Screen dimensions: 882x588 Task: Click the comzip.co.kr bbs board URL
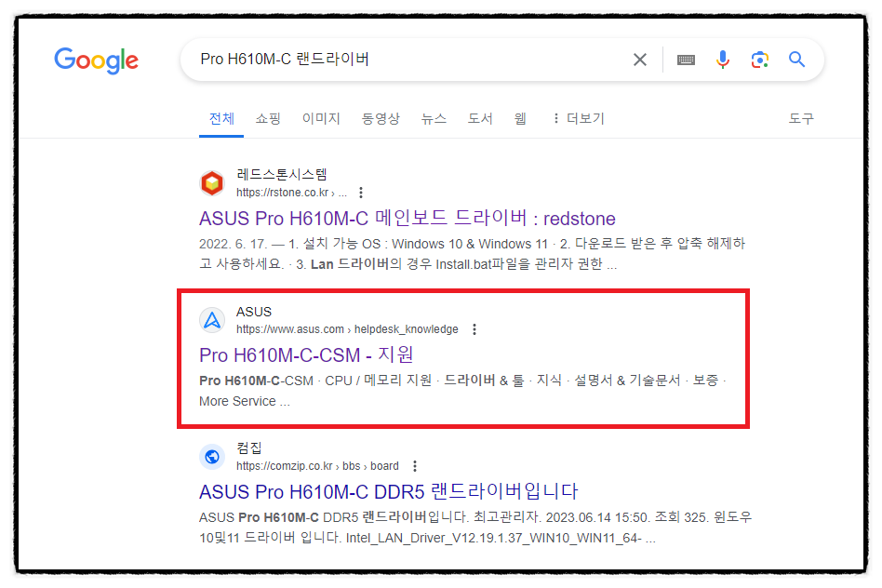pyautogui.click(x=317, y=466)
